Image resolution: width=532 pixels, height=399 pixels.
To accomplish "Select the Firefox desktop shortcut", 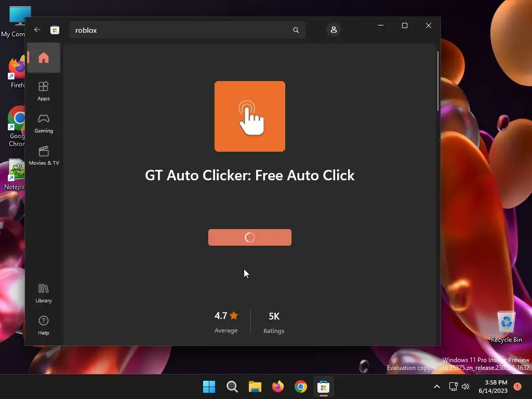I will (16, 73).
